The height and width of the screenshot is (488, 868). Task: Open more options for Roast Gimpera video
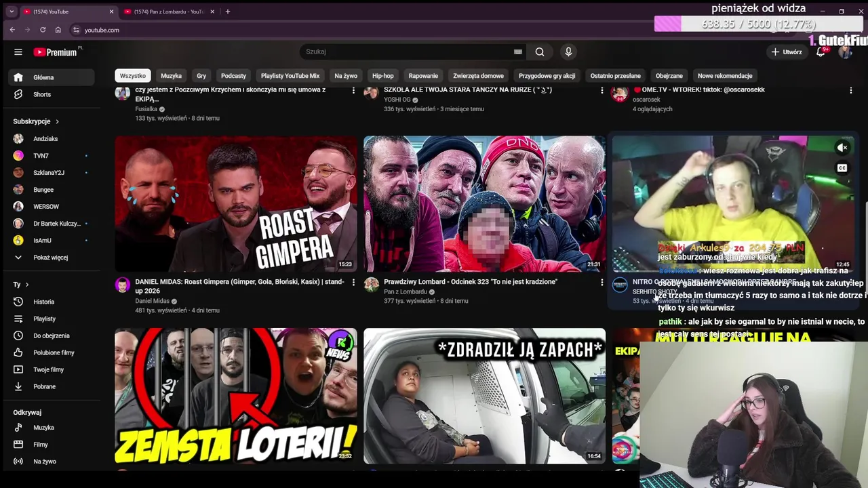(x=353, y=282)
